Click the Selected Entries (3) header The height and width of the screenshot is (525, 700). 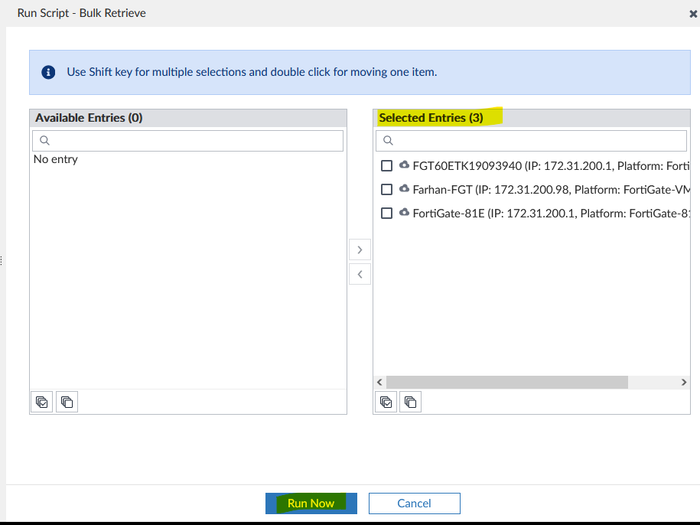431,118
